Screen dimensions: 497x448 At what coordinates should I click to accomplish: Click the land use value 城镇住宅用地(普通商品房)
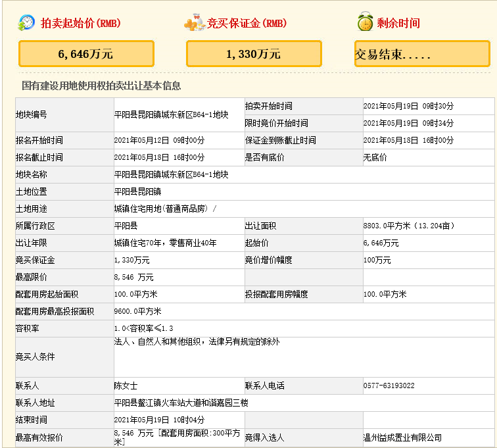click(161, 209)
